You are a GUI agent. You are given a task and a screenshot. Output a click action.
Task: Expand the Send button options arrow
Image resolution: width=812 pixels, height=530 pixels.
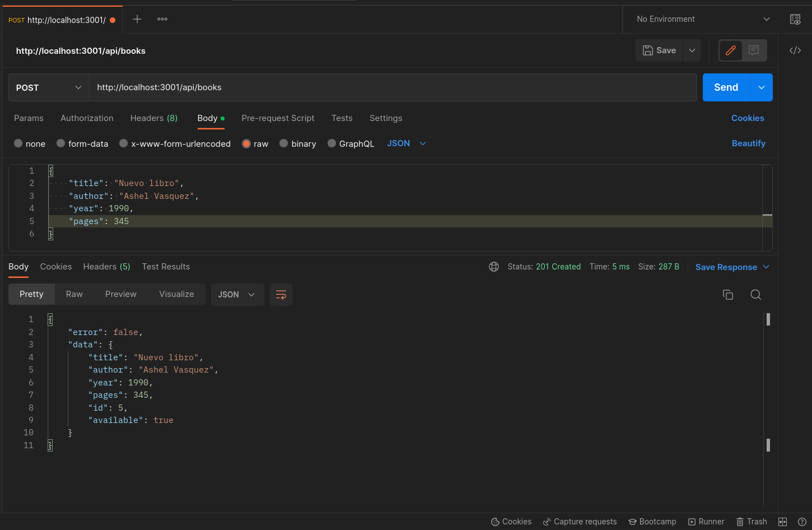[x=761, y=87]
